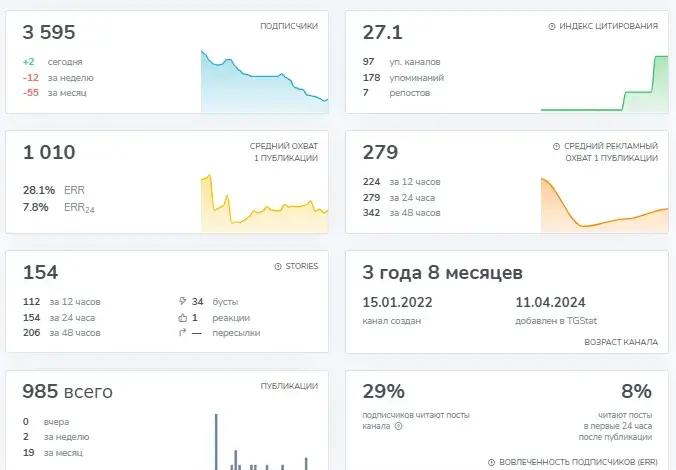This screenshot has height=470, width=676.
Task: Click the '19 за месяц' publications row
Action: tap(53, 453)
